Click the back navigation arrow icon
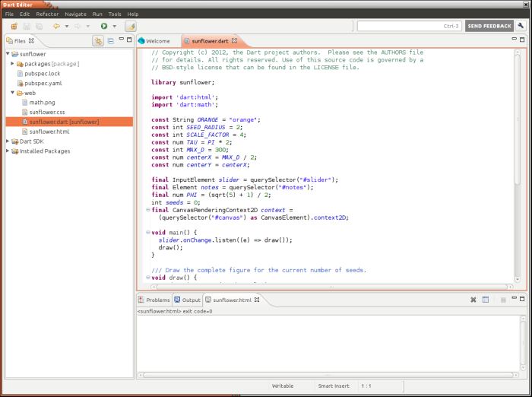The width and height of the screenshot is (532, 397). click(x=56, y=26)
